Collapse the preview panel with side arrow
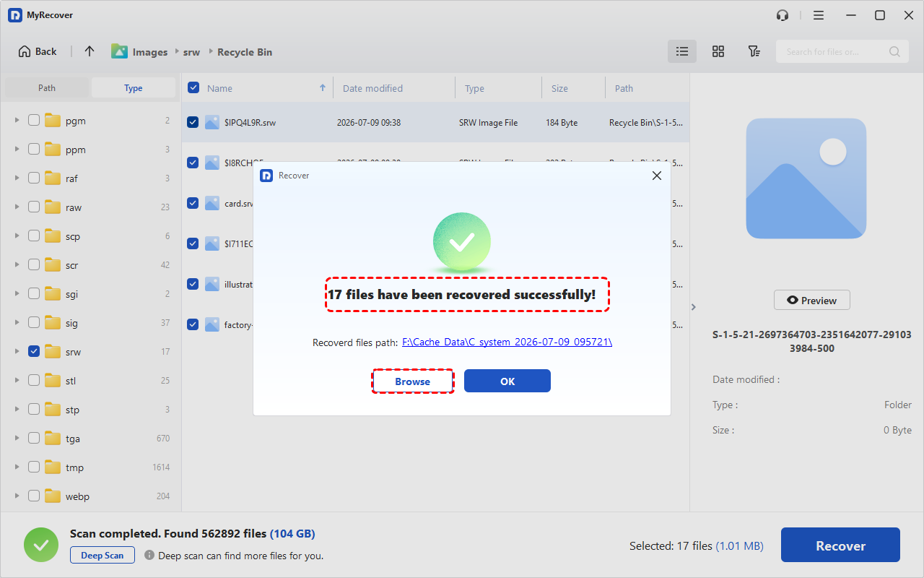 694,307
